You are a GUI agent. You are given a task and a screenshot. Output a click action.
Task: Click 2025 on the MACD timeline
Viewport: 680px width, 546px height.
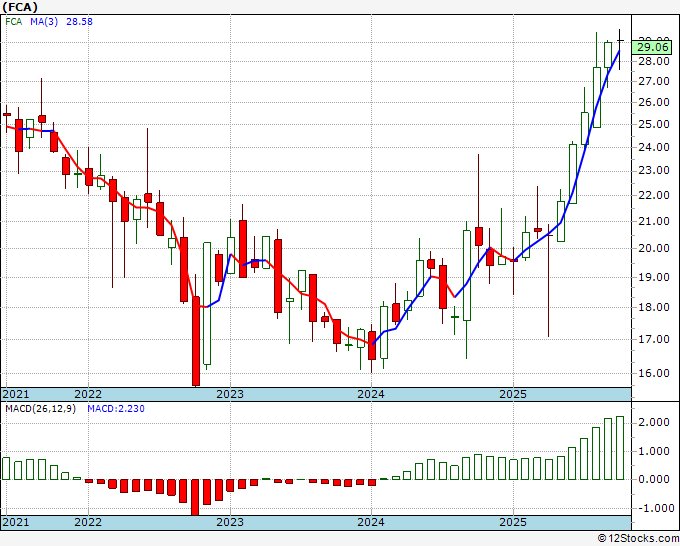513,522
